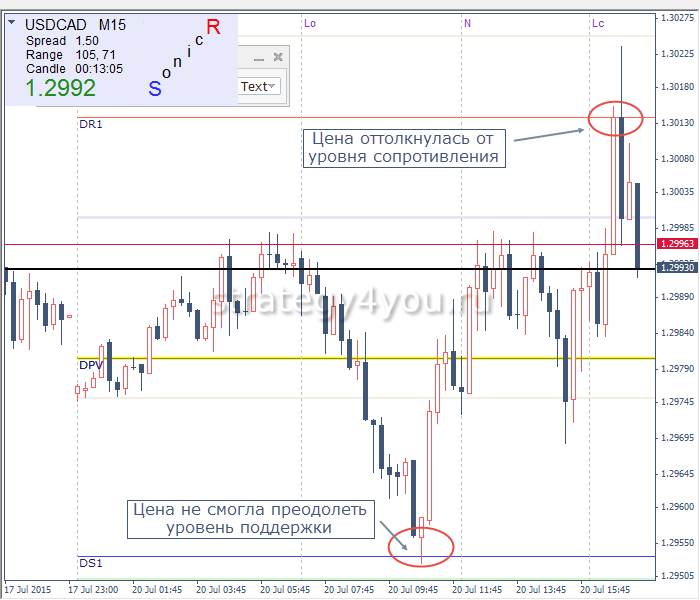Viewport: 700px width, 600px height.
Task: Open the Text dropdown
Action: click(258, 87)
